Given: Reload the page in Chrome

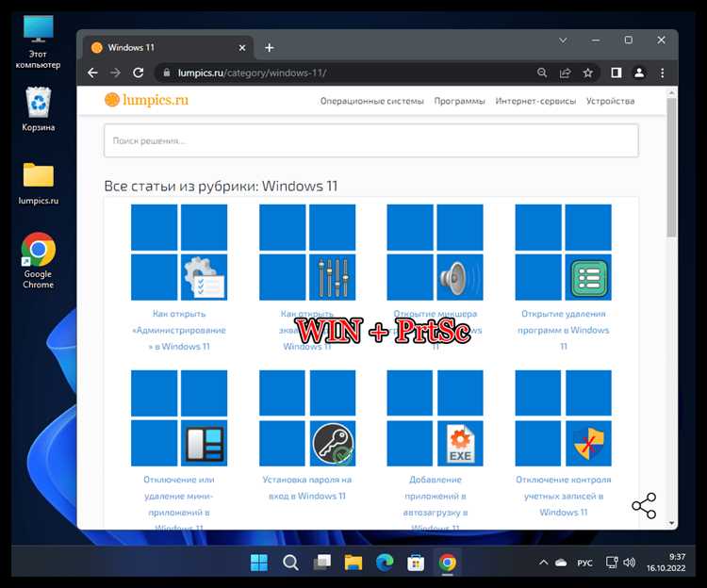Looking at the screenshot, I should [139, 73].
